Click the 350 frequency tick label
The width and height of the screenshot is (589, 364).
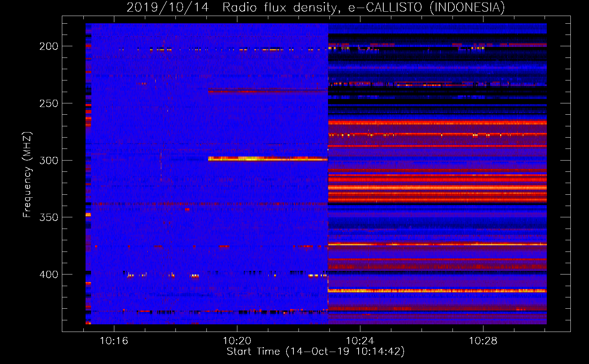(x=49, y=217)
